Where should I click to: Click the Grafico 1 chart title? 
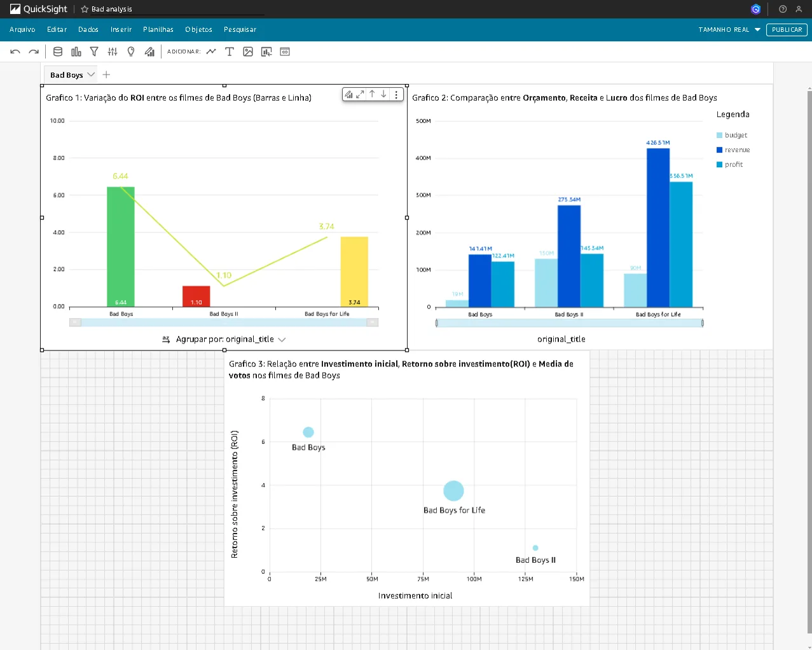coord(179,98)
